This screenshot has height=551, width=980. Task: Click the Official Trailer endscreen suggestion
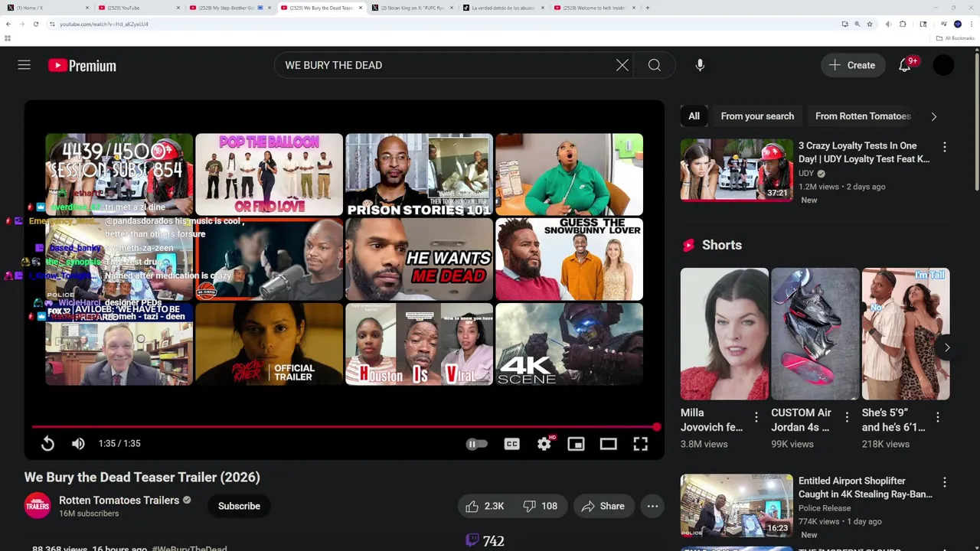click(x=269, y=344)
